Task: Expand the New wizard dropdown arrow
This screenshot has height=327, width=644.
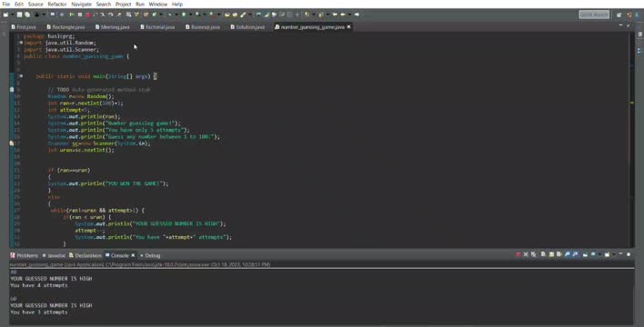Action: [x=13, y=15]
